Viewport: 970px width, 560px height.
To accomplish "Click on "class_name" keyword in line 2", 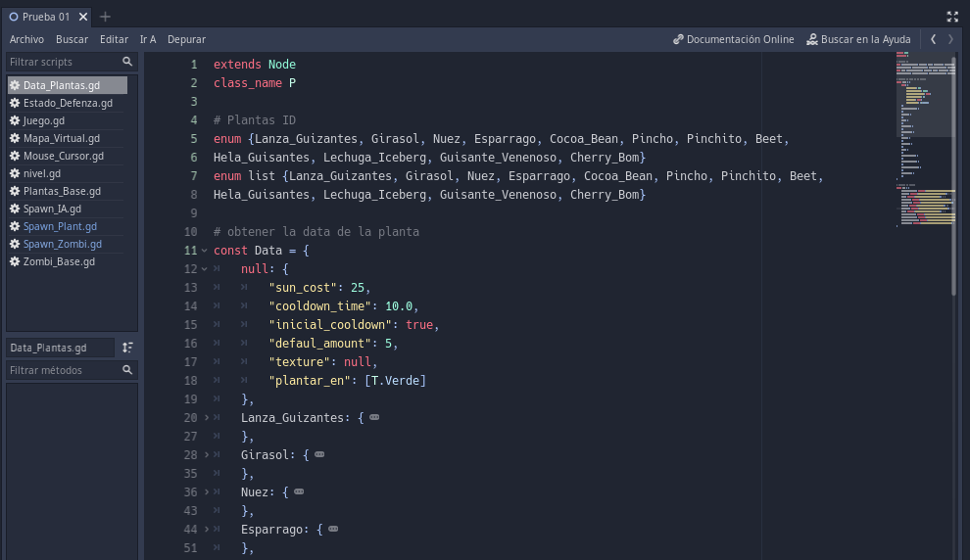I will tap(248, 83).
